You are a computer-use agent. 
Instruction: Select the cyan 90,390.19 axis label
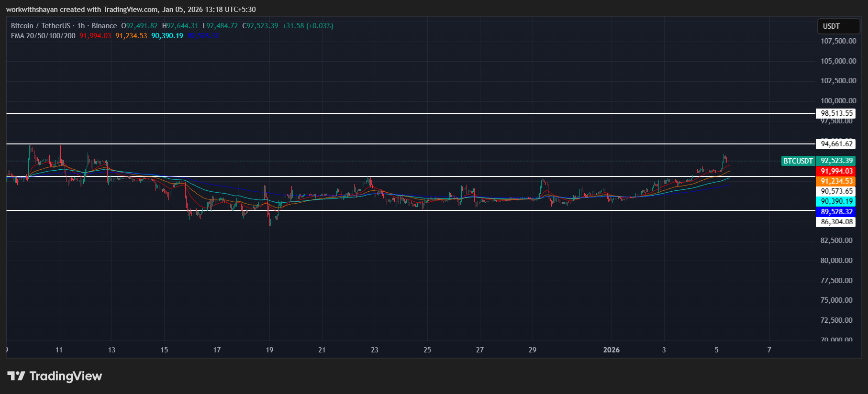pyautogui.click(x=836, y=201)
